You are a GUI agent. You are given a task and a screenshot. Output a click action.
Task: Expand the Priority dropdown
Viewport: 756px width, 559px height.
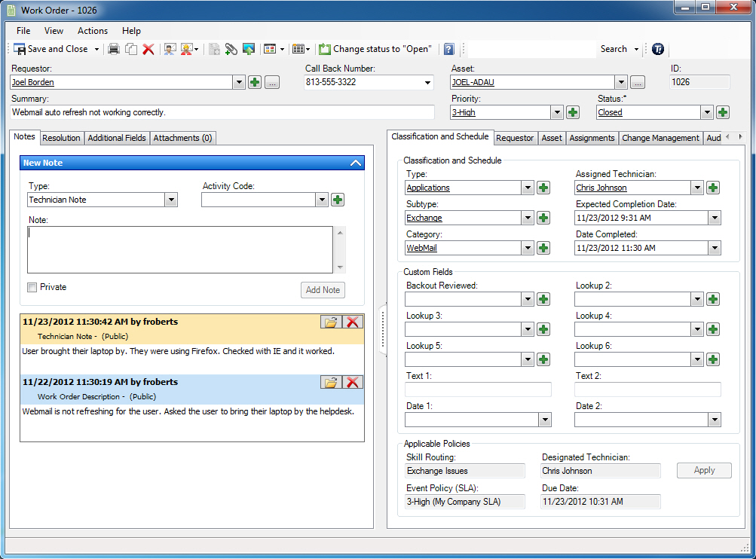(557, 112)
